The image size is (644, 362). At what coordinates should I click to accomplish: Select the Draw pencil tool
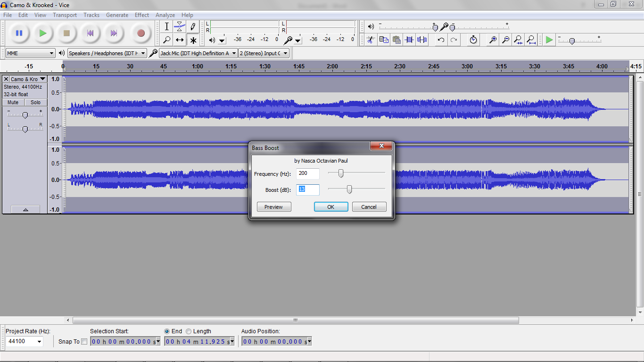[x=193, y=26]
